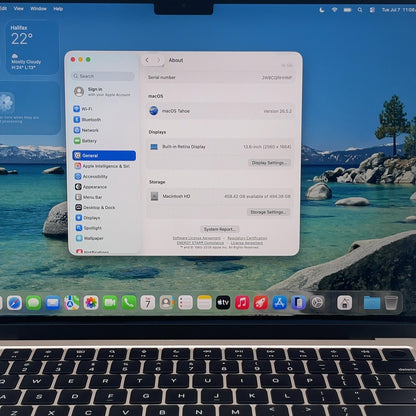Open Network settings in the sidebar
416x416 pixels.
pyautogui.click(x=104, y=130)
